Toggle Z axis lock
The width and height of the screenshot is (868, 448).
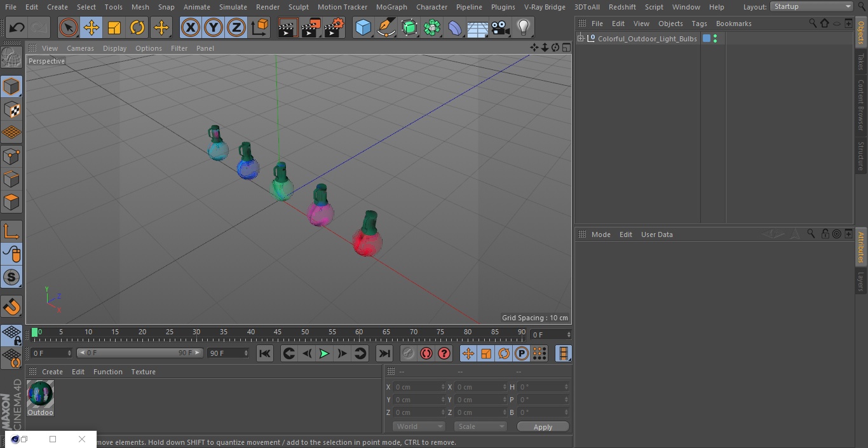[x=236, y=28]
